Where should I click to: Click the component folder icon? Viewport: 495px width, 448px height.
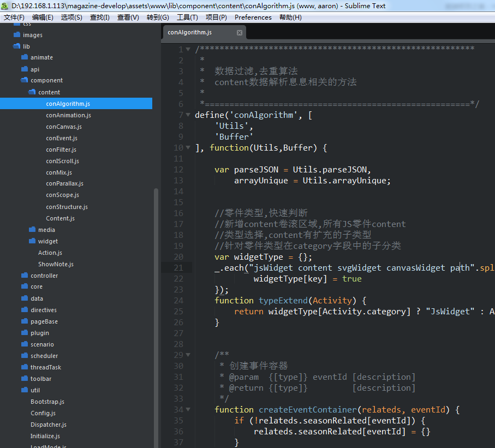coord(25,80)
